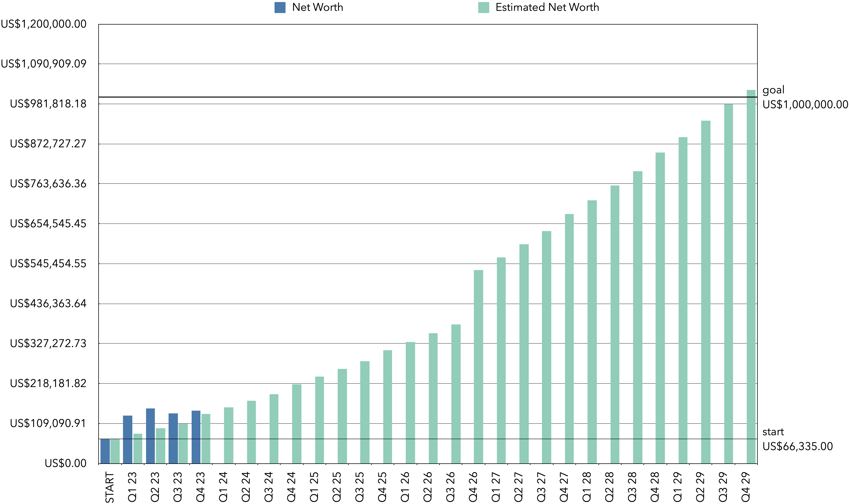Select the estimated bar for Q4 27
The width and height of the screenshot is (849, 504).
(569, 339)
